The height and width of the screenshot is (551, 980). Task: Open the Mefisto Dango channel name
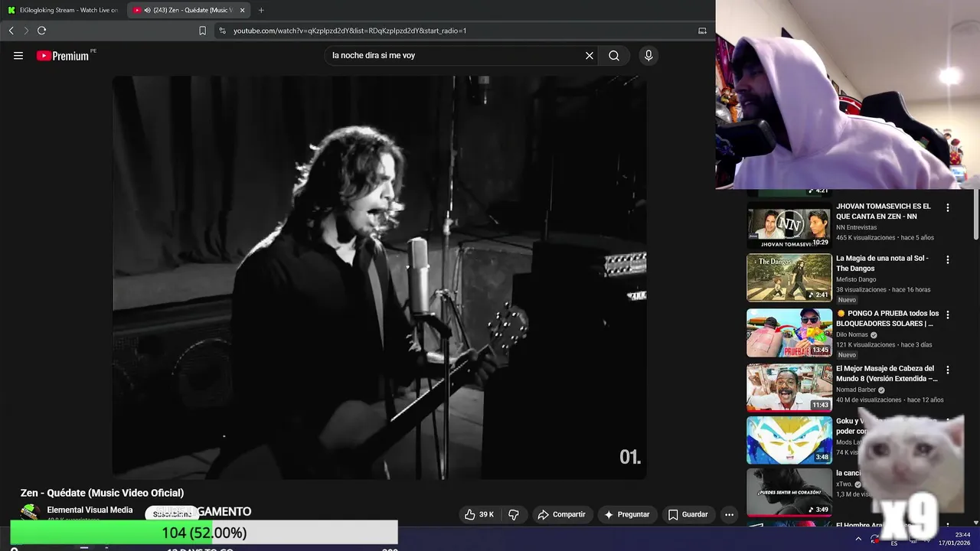pyautogui.click(x=856, y=279)
